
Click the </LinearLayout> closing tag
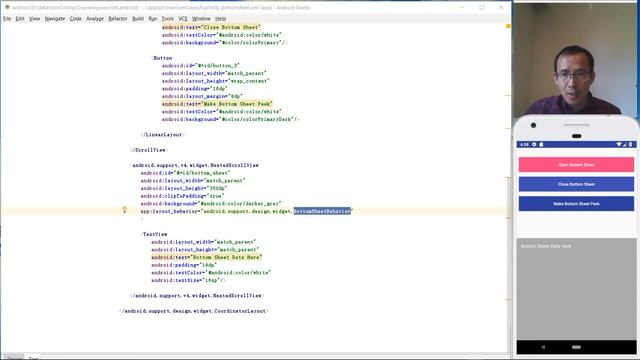pyautogui.click(x=163, y=135)
